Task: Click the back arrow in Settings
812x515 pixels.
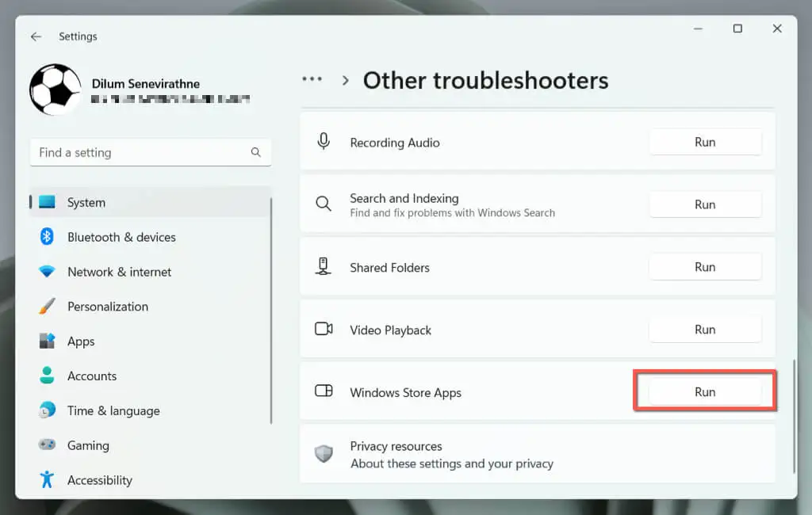Action: coord(36,36)
